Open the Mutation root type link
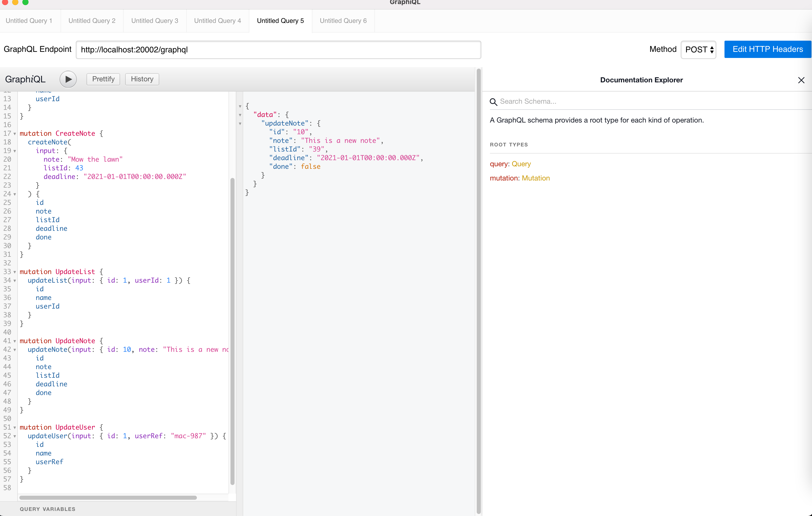The image size is (812, 516). pos(535,178)
